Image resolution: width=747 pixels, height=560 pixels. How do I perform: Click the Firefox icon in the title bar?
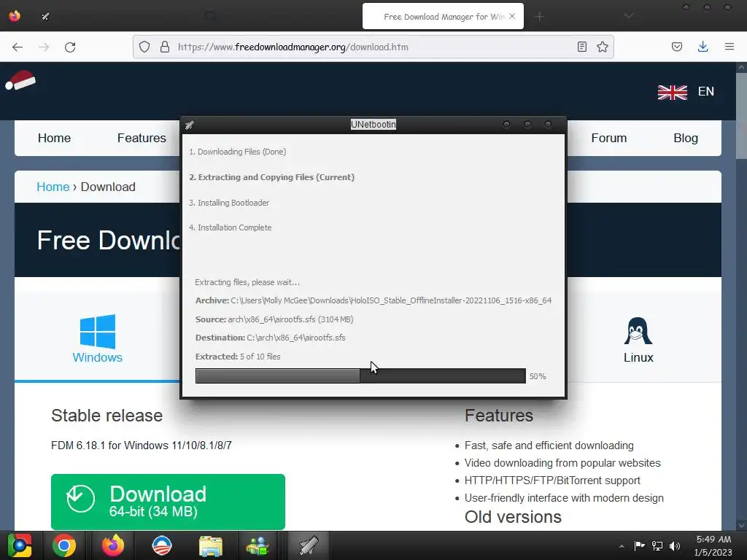click(15, 16)
